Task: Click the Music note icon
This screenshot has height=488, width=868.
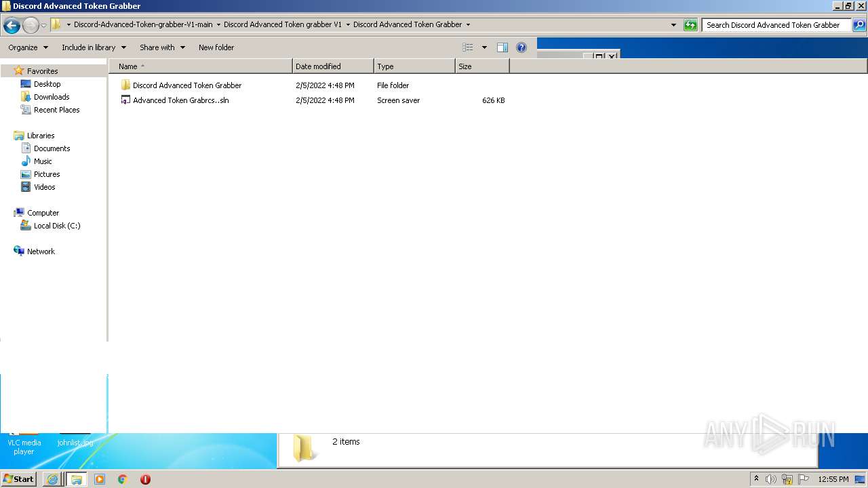Action: pos(26,161)
